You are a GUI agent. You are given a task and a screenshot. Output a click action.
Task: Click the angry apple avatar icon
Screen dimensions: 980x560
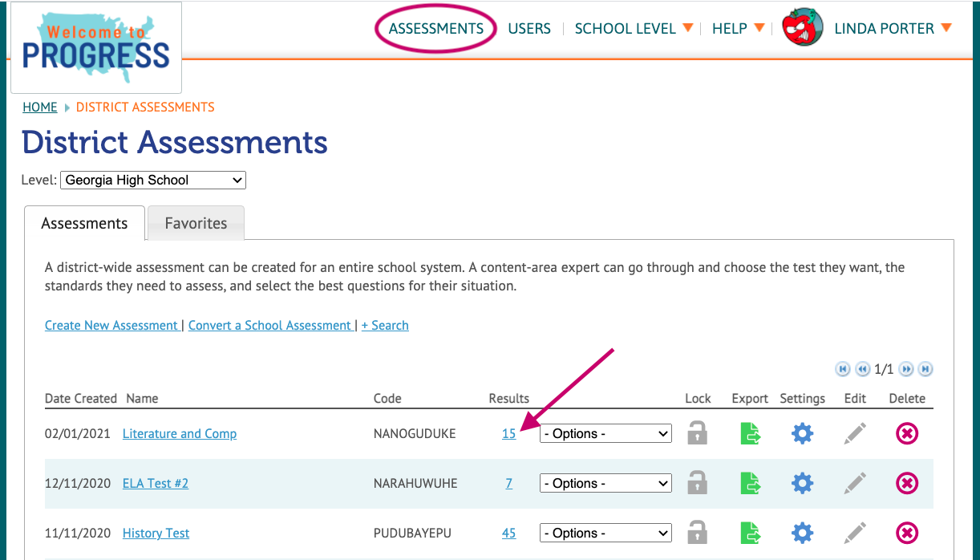[x=803, y=28]
